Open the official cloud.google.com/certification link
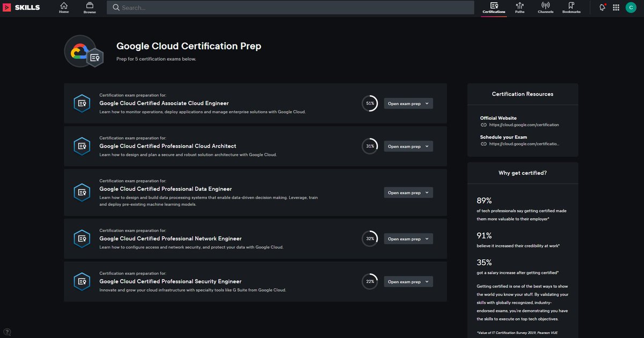This screenshot has height=338, width=644. point(524,125)
